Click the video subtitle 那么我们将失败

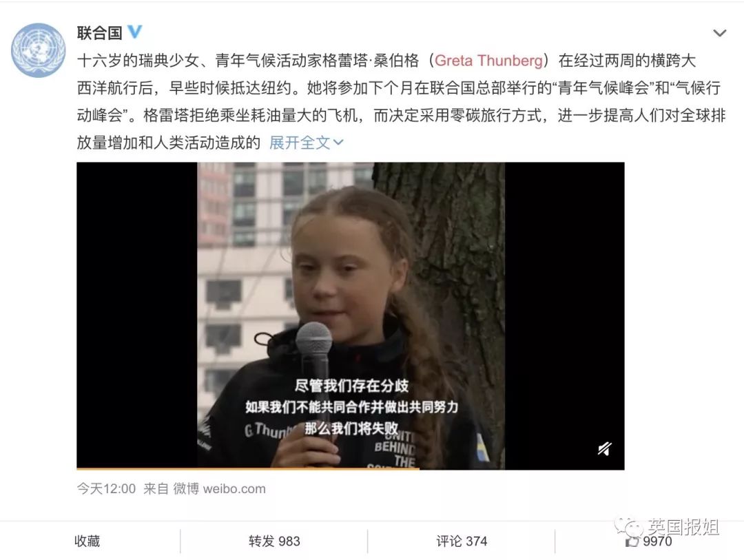[351, 428]
